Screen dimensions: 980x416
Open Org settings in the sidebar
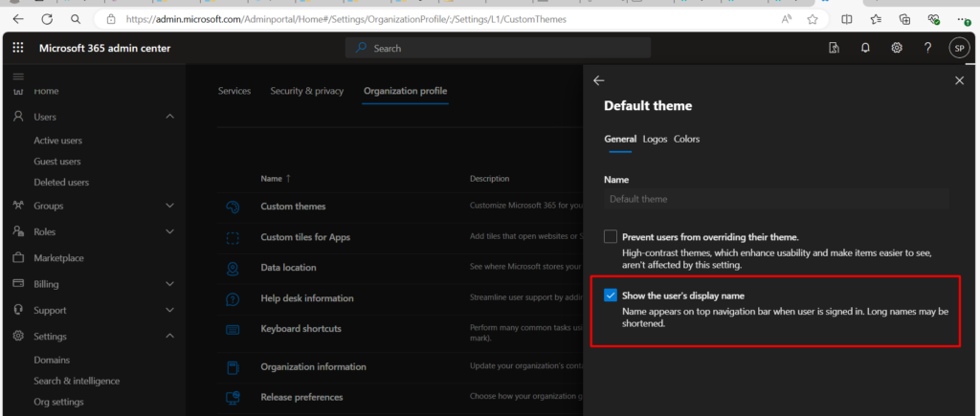58,402
